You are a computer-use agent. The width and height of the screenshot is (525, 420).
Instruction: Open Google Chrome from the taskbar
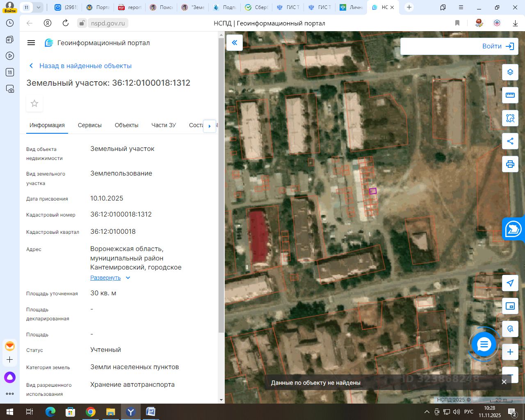[x=91, y=412]
